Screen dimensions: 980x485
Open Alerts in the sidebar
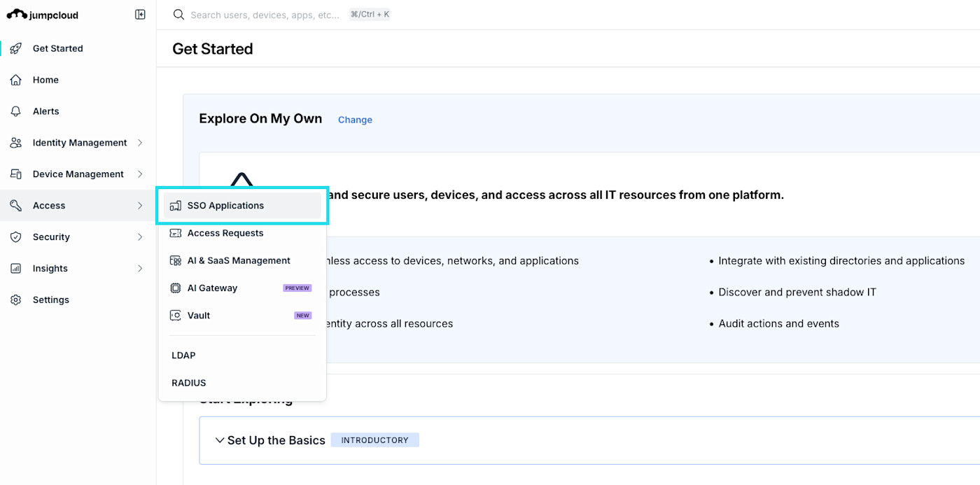click(78, 111)
